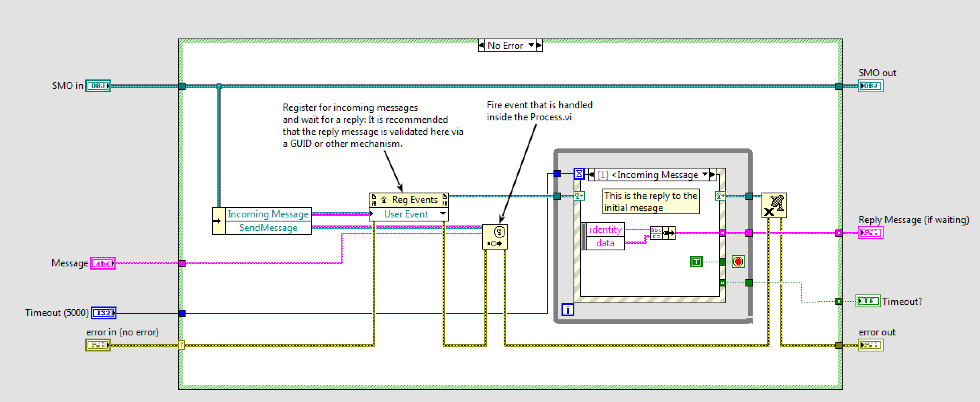Show previous event case with left arrow
Viewport: 980px width, 402px height.
pos(591,175)
